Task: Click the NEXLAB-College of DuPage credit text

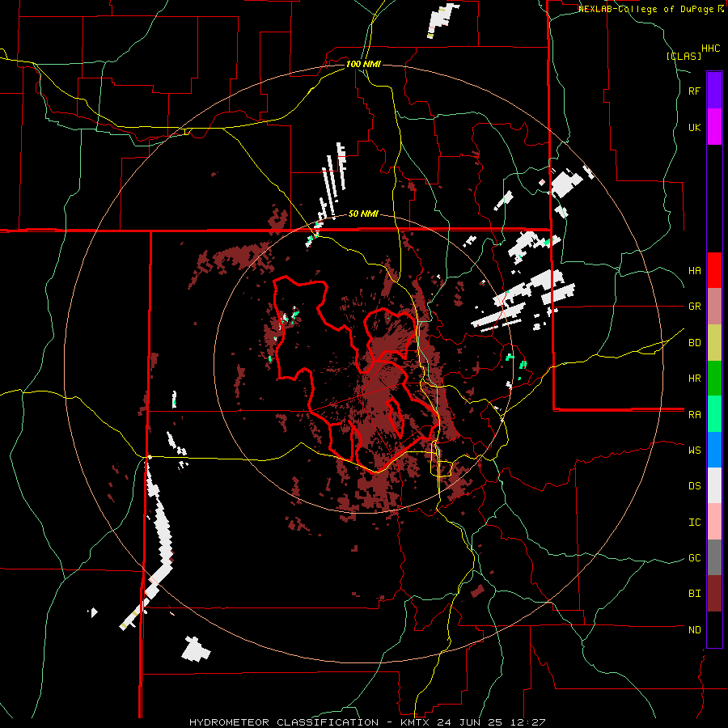Action: pyautogui.click(x=647, y=9)
